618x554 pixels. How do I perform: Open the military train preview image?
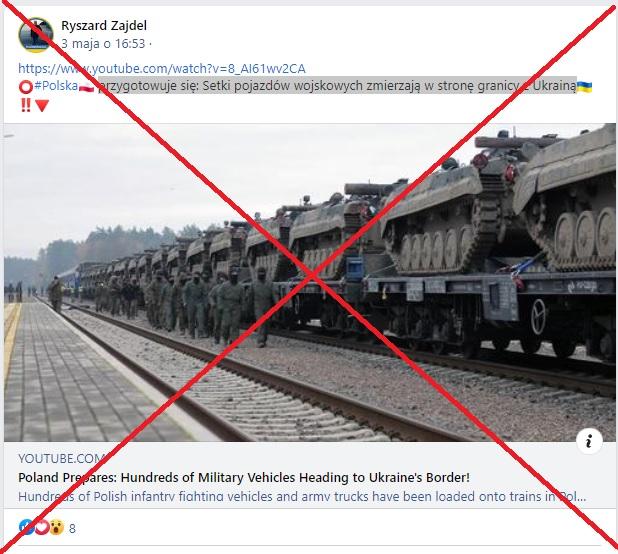click(310, 282)
